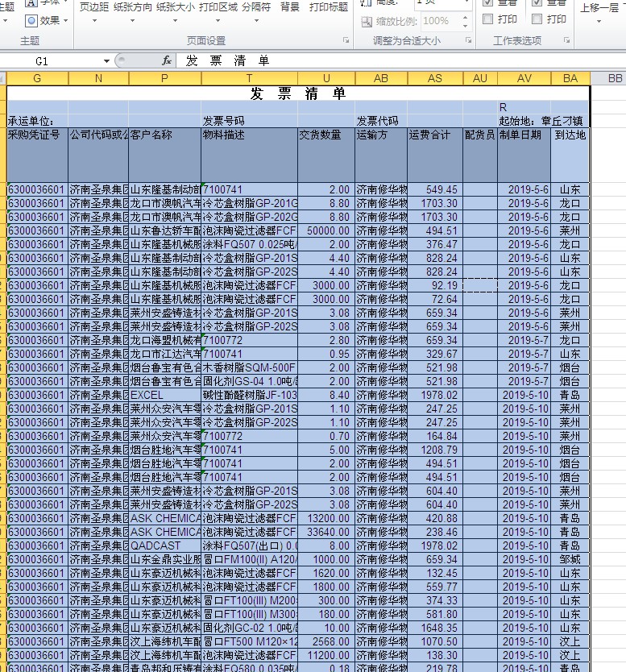Click the fx insert function icon
This screenshot has width=626, height=672.
(x=167, y=61)
